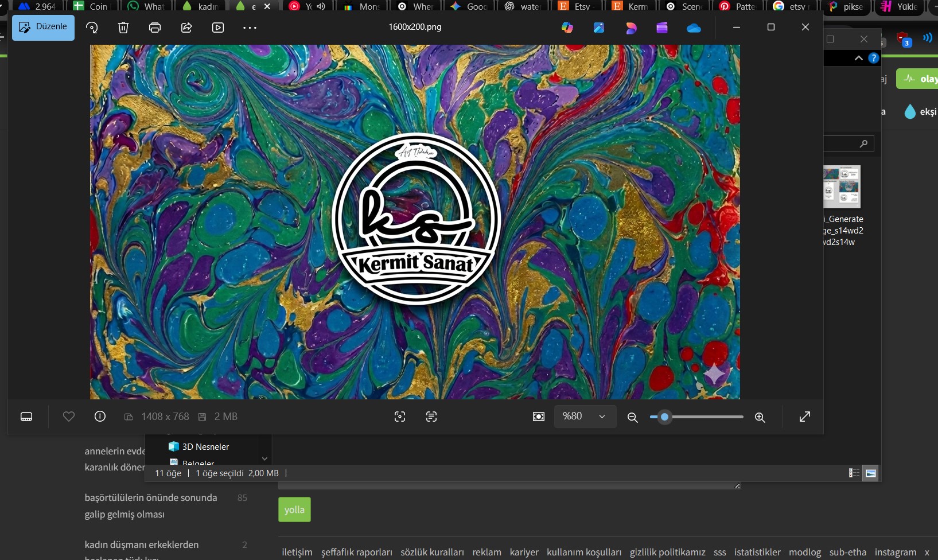This screenshot has height=560, width=938.
Task: Enter full screen with the diagonal arrows icon
Action: 805,417
